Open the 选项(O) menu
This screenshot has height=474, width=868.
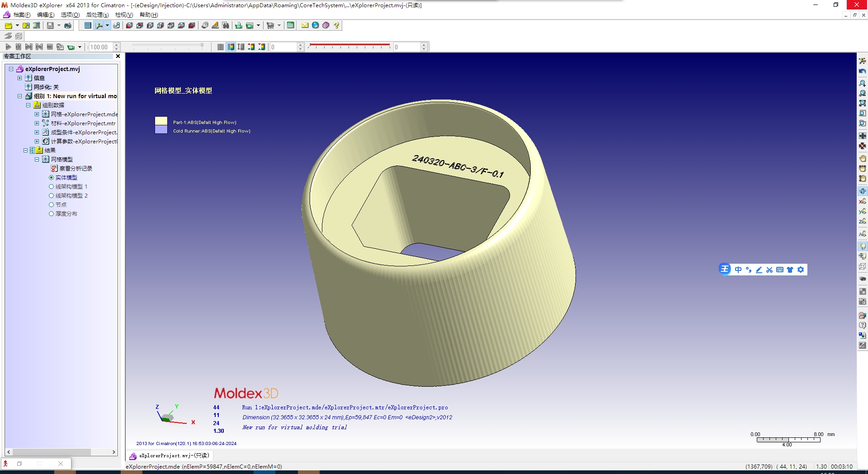coord(70,15)
